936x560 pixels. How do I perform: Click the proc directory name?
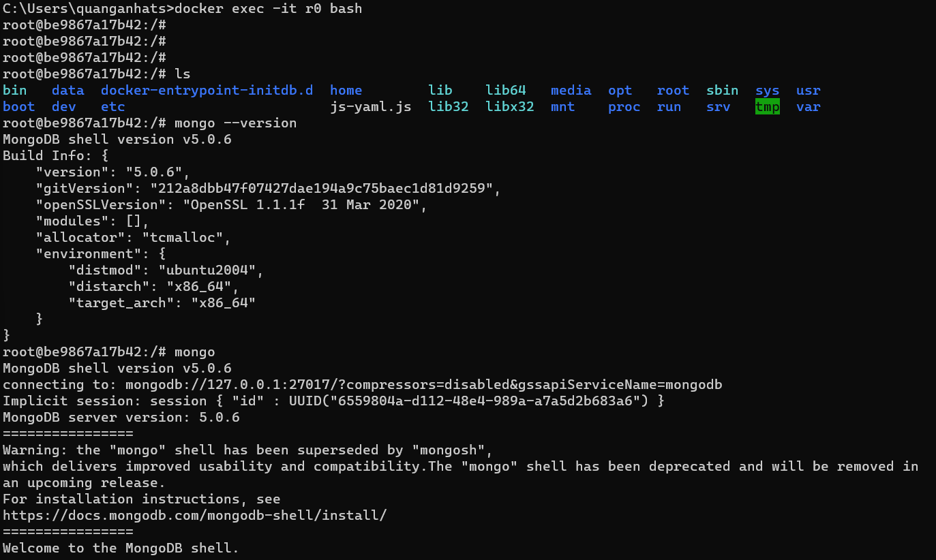[x=624, y=107]
